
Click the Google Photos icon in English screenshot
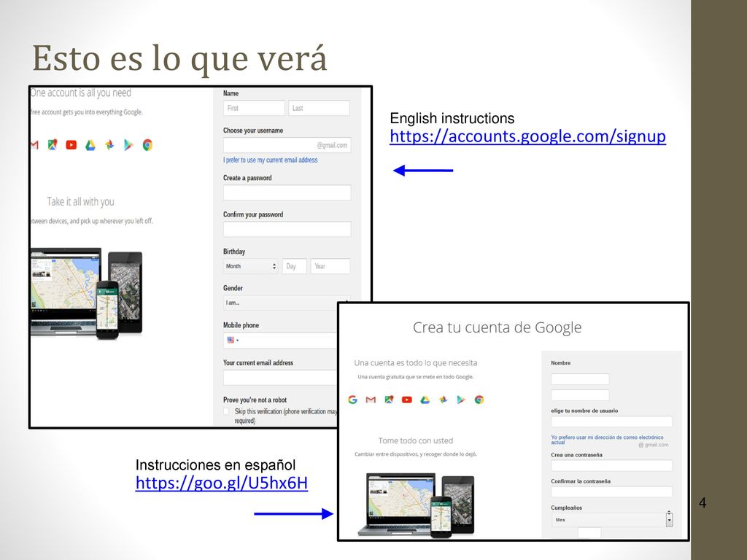[109, 145]
